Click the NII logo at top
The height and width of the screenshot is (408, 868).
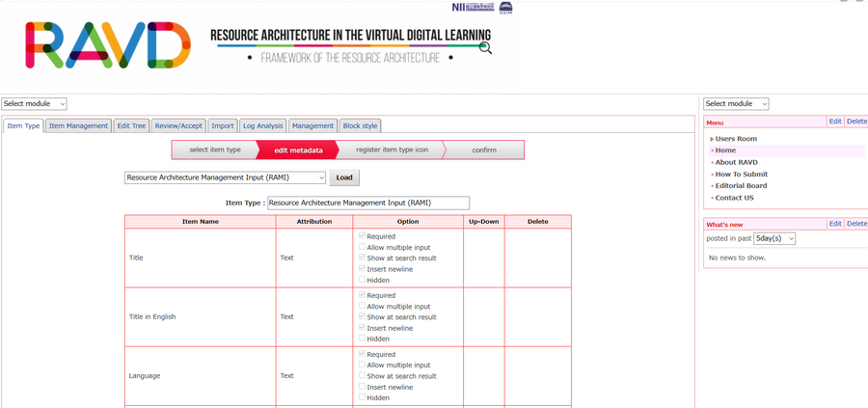coord(474,7)
